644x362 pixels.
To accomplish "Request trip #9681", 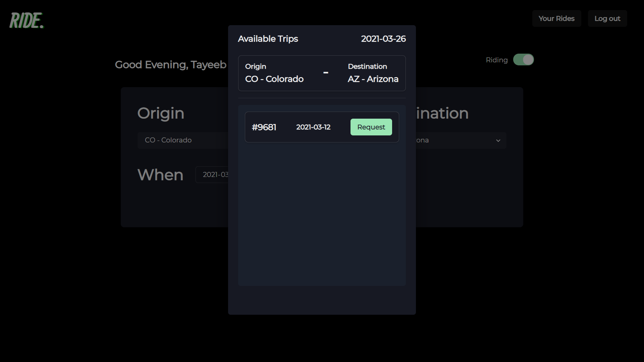I will (x=371, y=127).
